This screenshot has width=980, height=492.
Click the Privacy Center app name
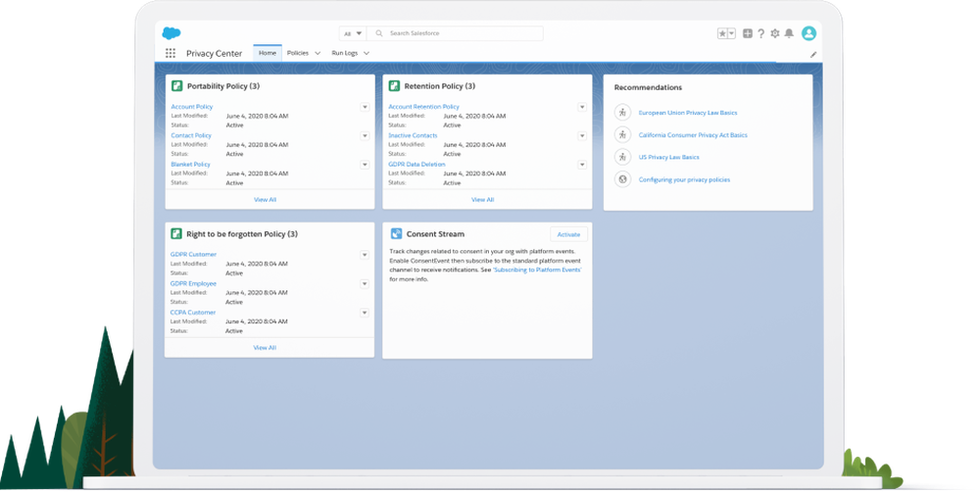click(214, 54)
